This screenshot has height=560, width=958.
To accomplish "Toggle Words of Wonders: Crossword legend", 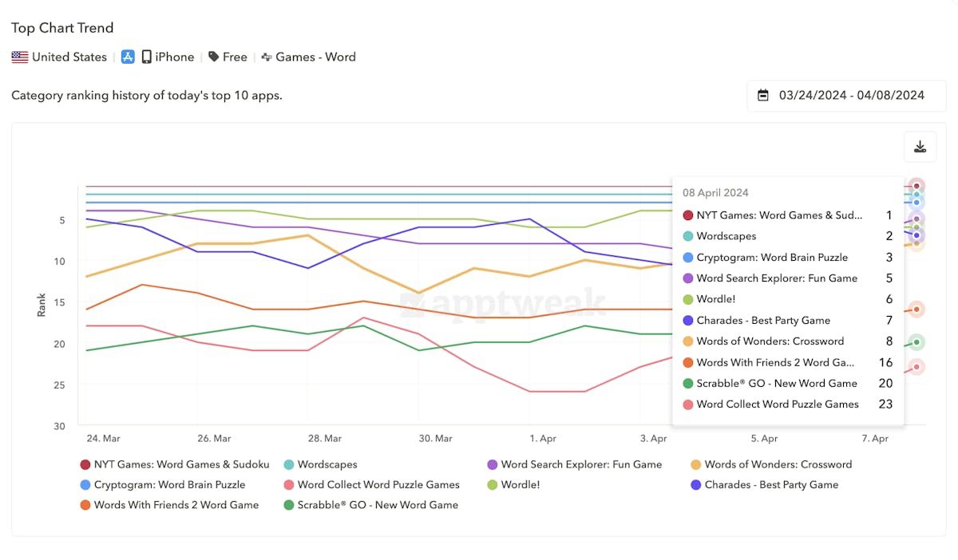I will pyautogui.click(x=771, y=464).
